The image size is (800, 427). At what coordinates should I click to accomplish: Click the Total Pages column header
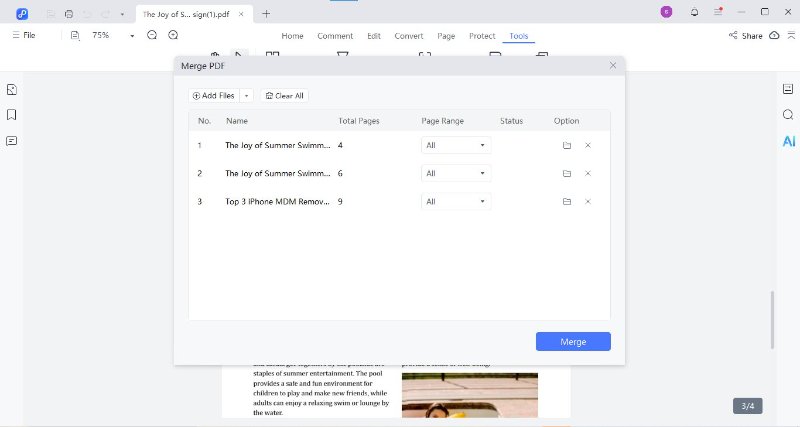click(359, 121)
